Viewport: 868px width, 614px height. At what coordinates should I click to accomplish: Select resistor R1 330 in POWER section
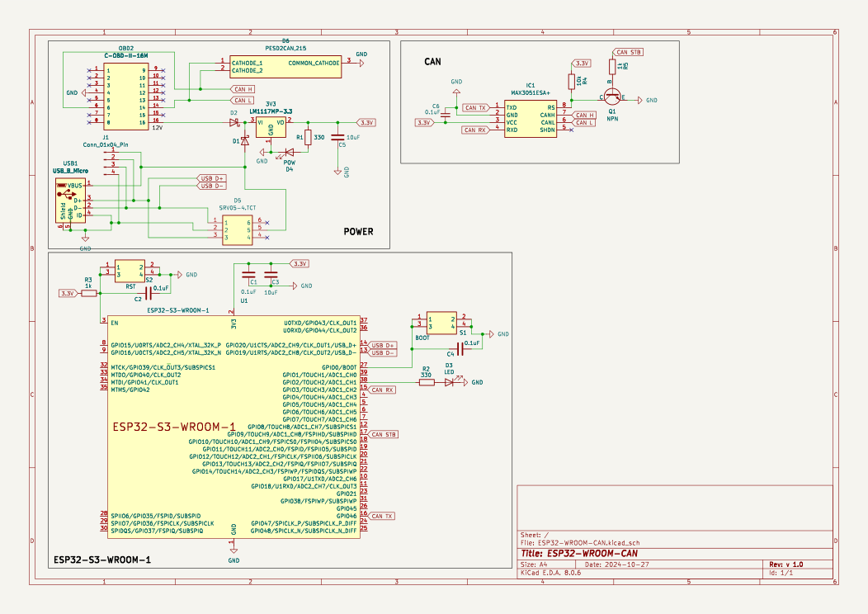(x=308, y=137)
